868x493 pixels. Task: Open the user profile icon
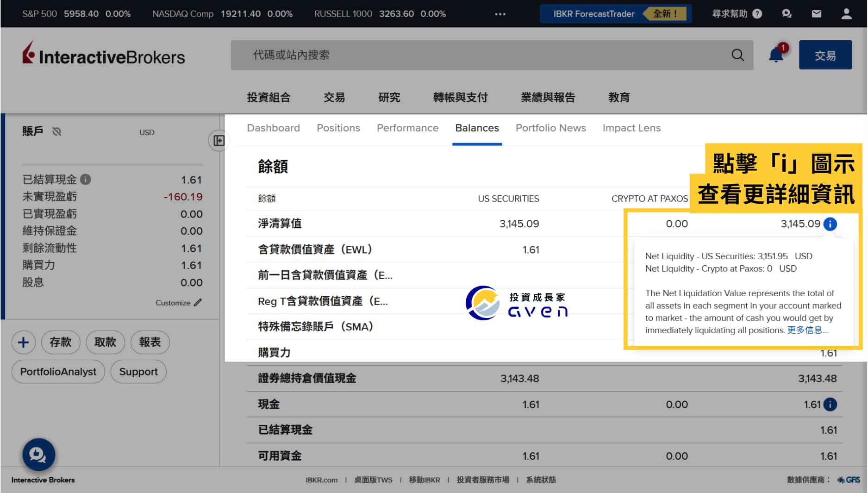[x=846, y=14]
